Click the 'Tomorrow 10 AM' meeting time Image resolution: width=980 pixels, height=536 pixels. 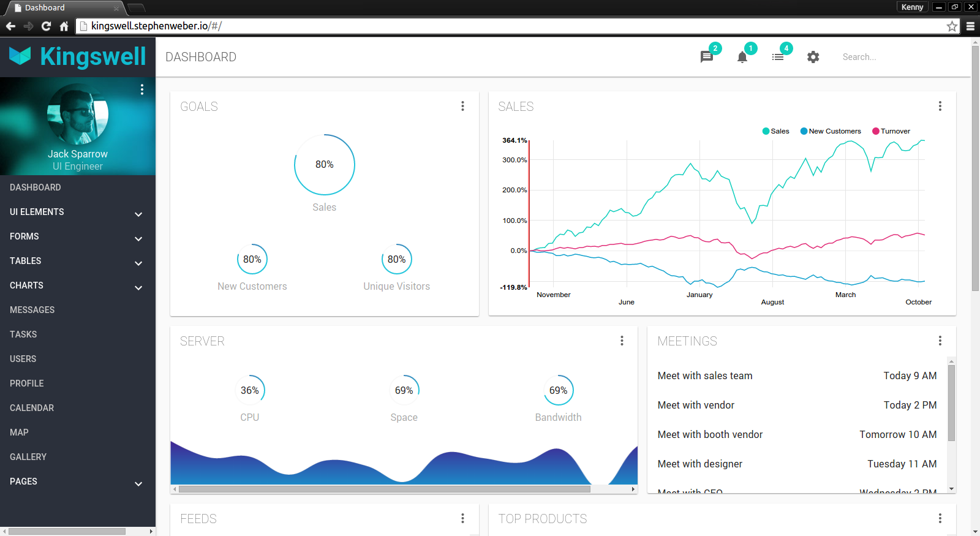click(898, 434)
